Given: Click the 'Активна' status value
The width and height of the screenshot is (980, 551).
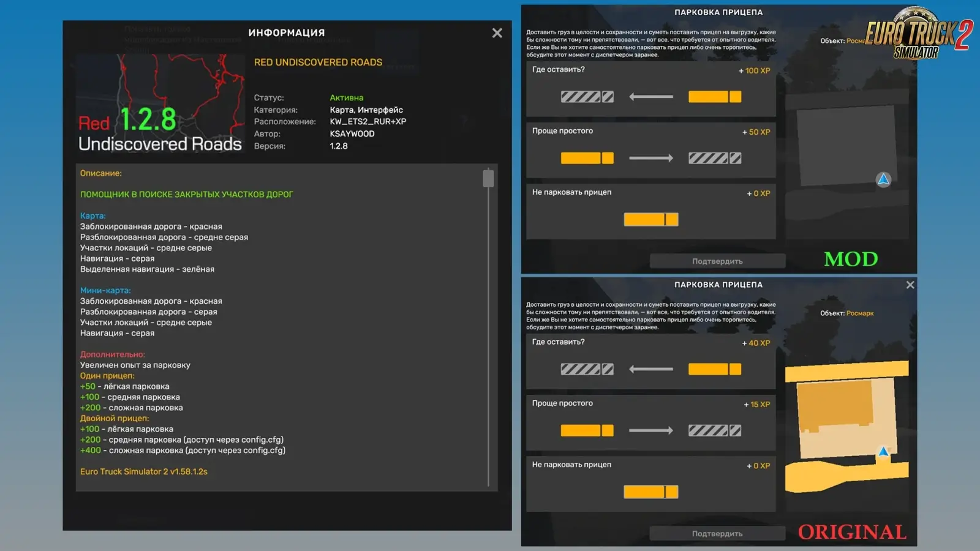Looking at the screenshot, I should 347,98.
